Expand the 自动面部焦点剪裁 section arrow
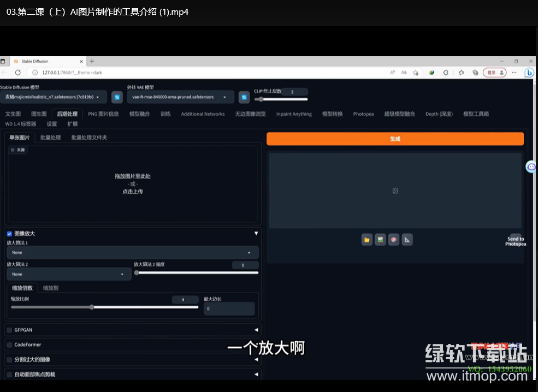 [256, 375]
